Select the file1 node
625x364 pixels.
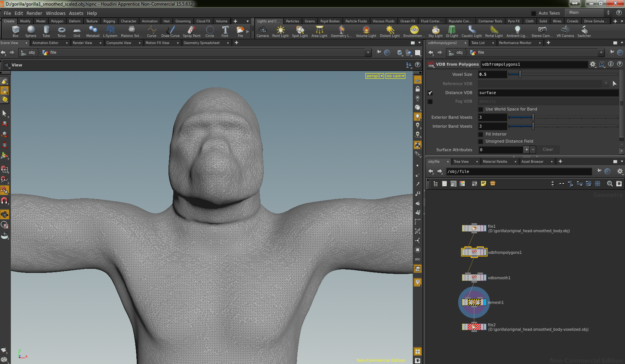(x=474, y=228)
